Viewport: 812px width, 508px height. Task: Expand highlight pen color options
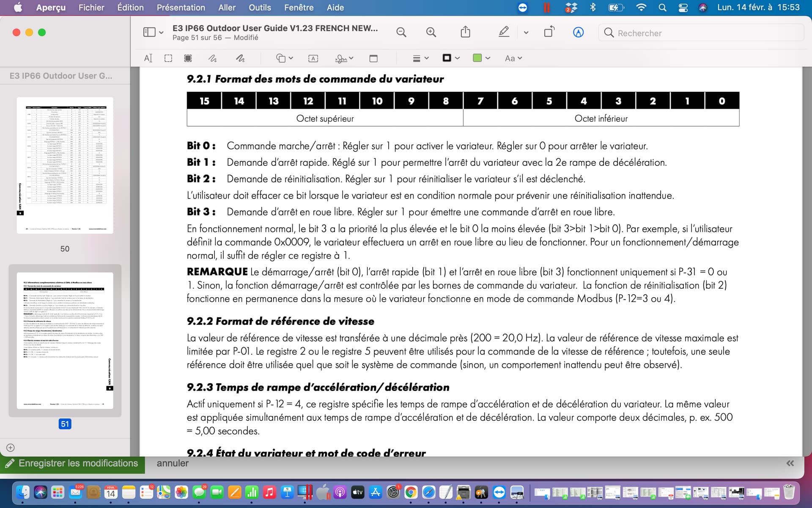coord(526,33)
